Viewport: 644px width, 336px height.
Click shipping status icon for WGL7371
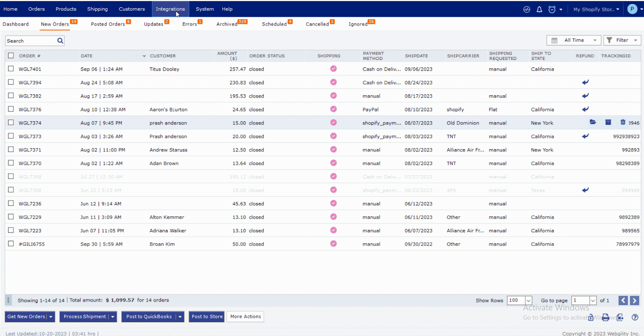pos(333,150)
